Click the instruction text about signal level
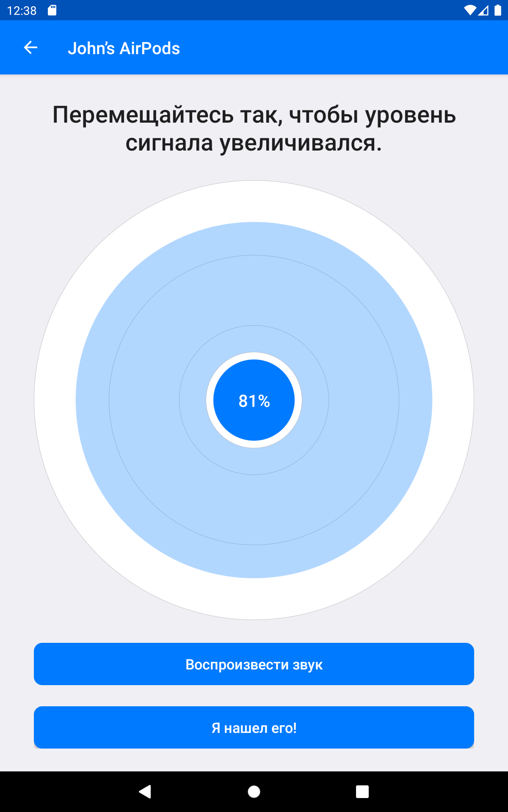This screenshot has height=812, width=508. tap(254, 129)
